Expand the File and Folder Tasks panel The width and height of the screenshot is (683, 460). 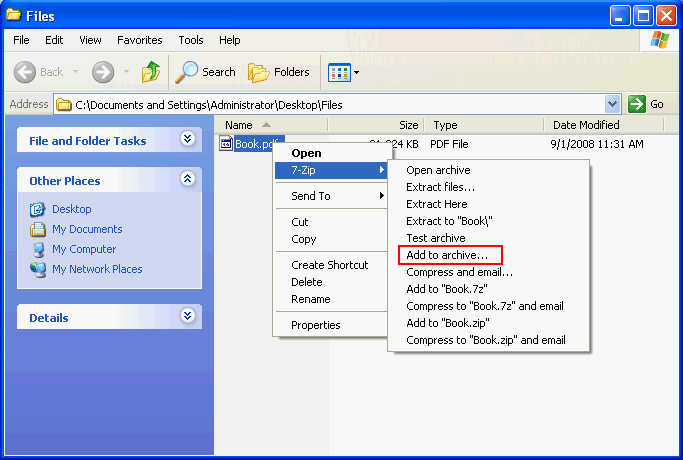187,139
